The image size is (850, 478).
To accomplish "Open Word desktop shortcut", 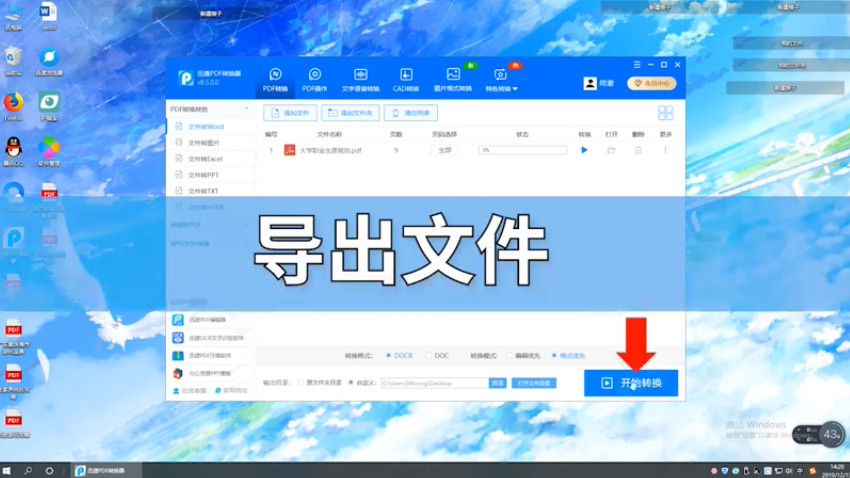I will [x=49, y=16].
